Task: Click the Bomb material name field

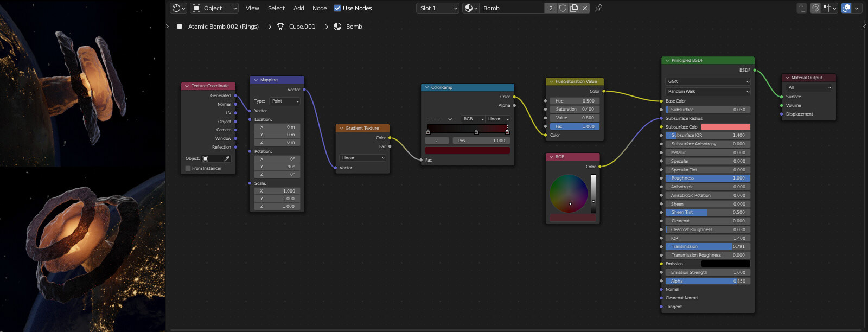Action: 512,8
